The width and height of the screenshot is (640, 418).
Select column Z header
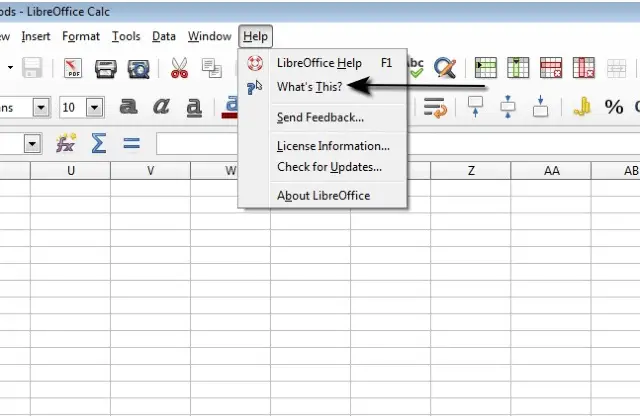pos(471,171)
